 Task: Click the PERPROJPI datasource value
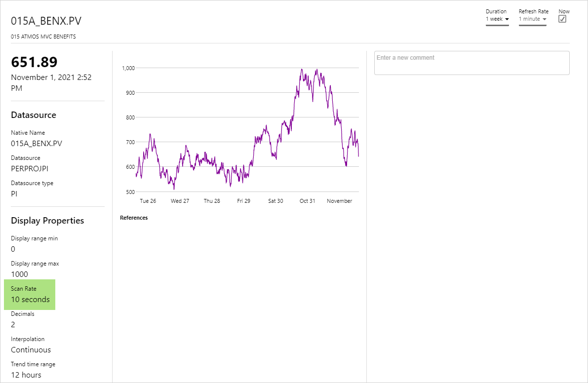point(30,169)
